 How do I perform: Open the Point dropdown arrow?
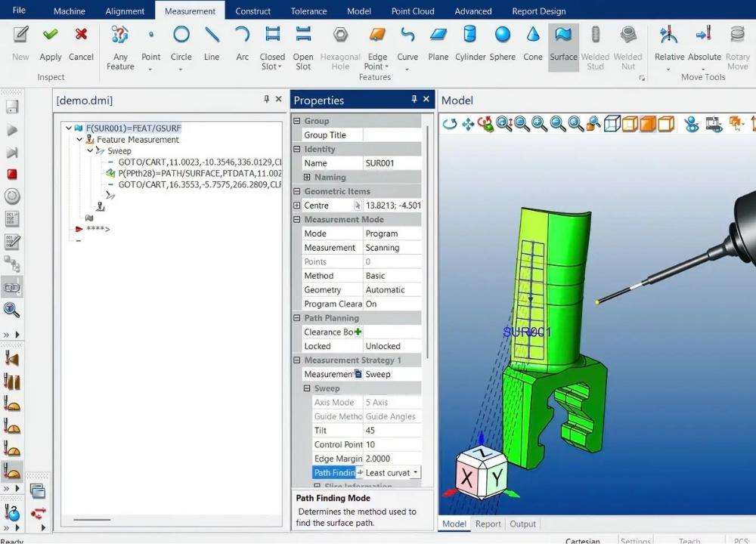[x=150, y=70]
